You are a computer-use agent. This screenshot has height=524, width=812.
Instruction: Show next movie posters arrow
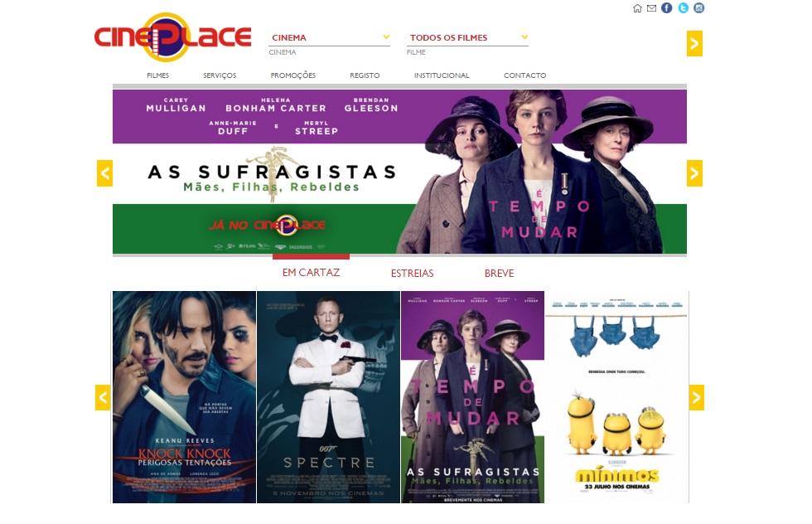697,397
